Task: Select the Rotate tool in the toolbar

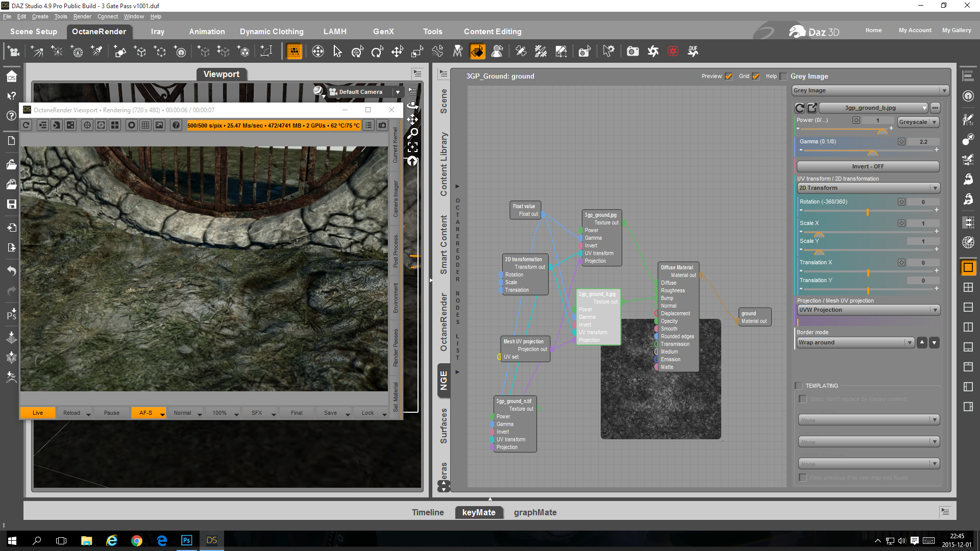Action: point(377,52)
